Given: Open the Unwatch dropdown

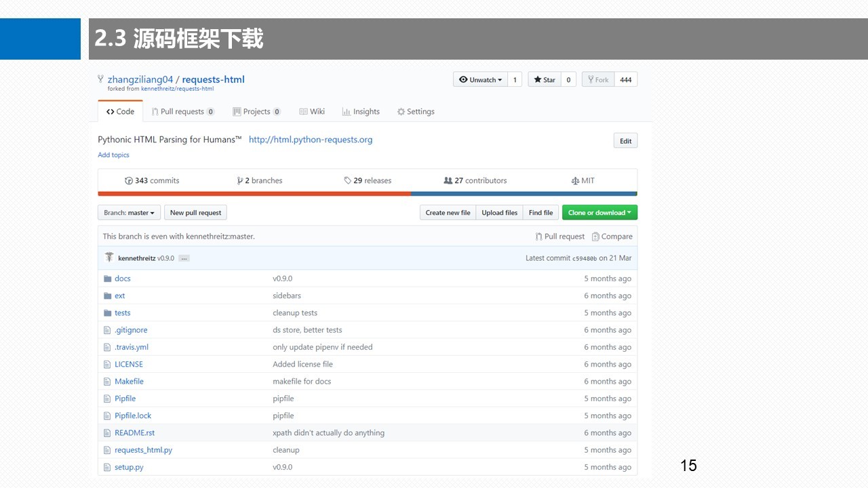Looking at the screenshot, I should (x=481, y=79).
